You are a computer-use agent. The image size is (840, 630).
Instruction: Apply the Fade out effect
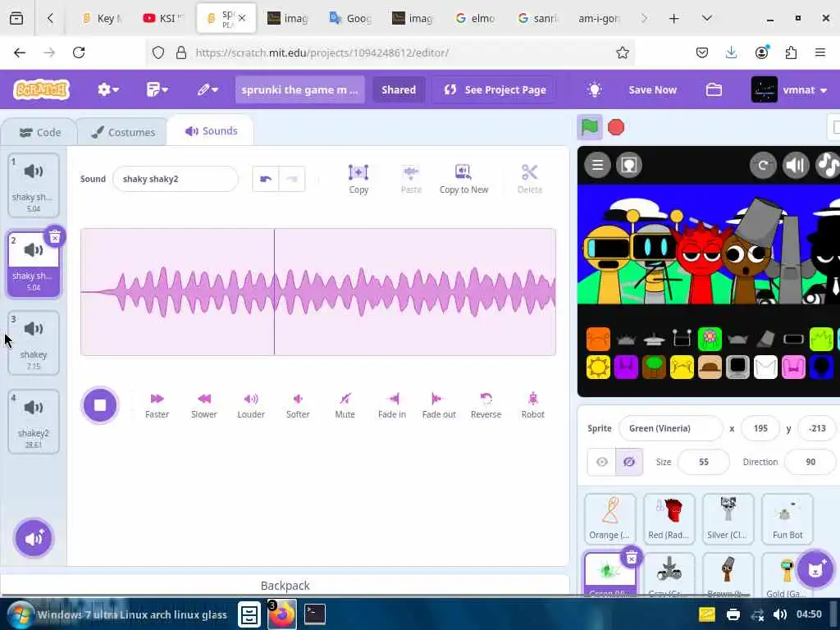click(439, 405)
